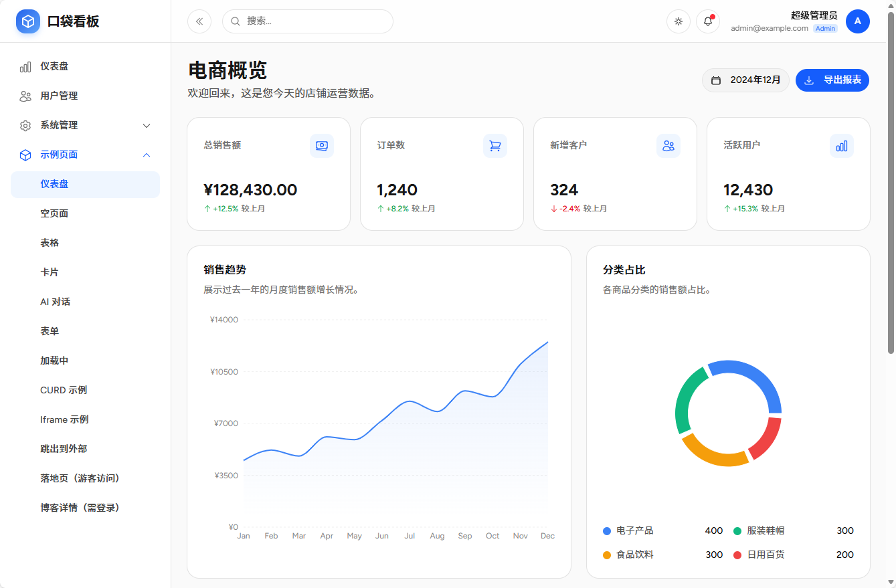Click the 用户管理 sidebar users icon
The width and height of the screenshot is (896, 588).
tap(25, 96)
